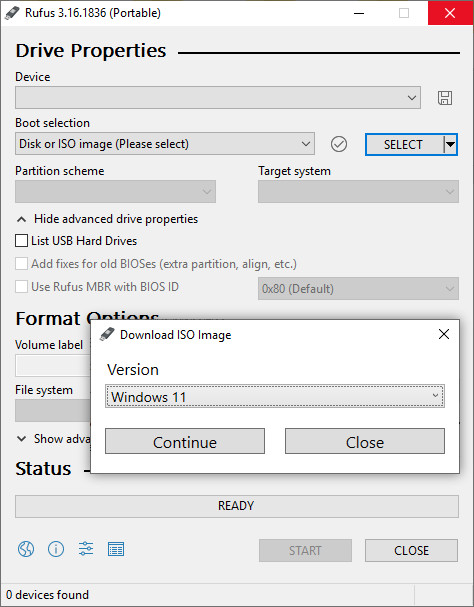Collapse Hide advanced drive properties
This screenshot has height=607, width=474.
[107, 219]
